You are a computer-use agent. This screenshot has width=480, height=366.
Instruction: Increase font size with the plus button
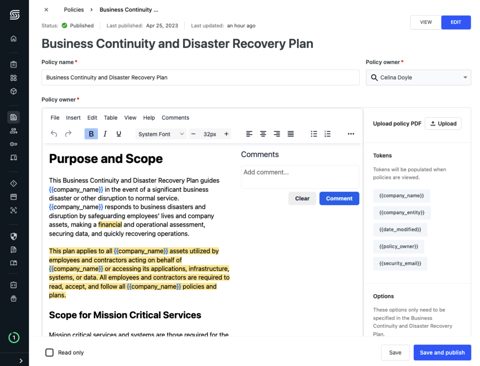point(226,134)
